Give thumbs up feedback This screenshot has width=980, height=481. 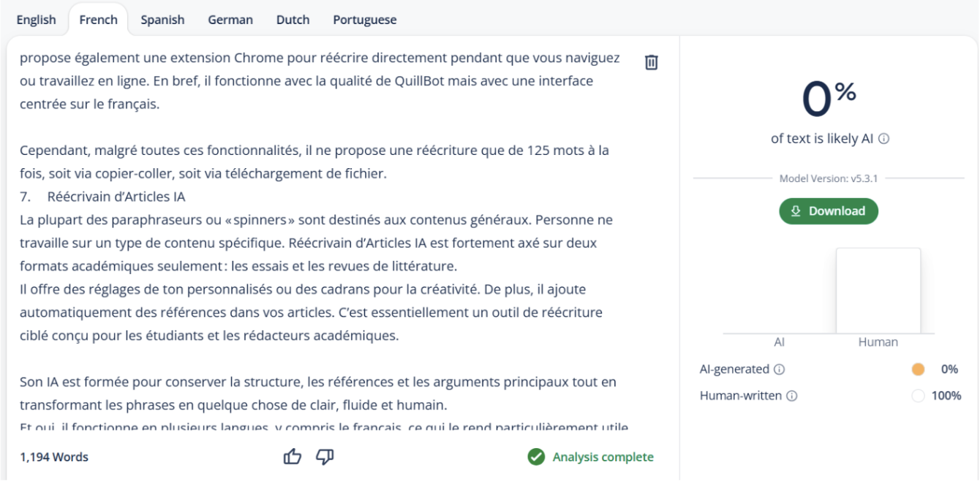point(293,457)
